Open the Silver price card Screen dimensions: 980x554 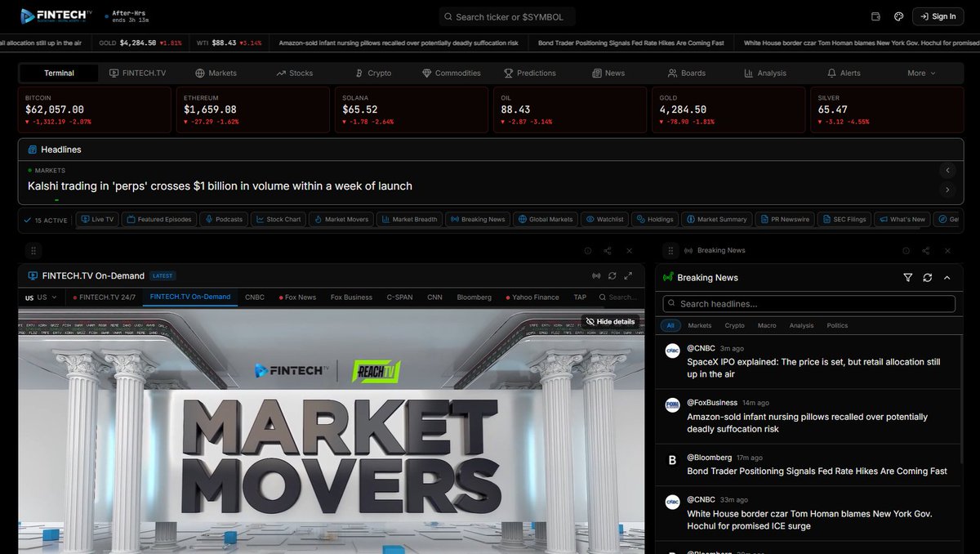[887, 110]
